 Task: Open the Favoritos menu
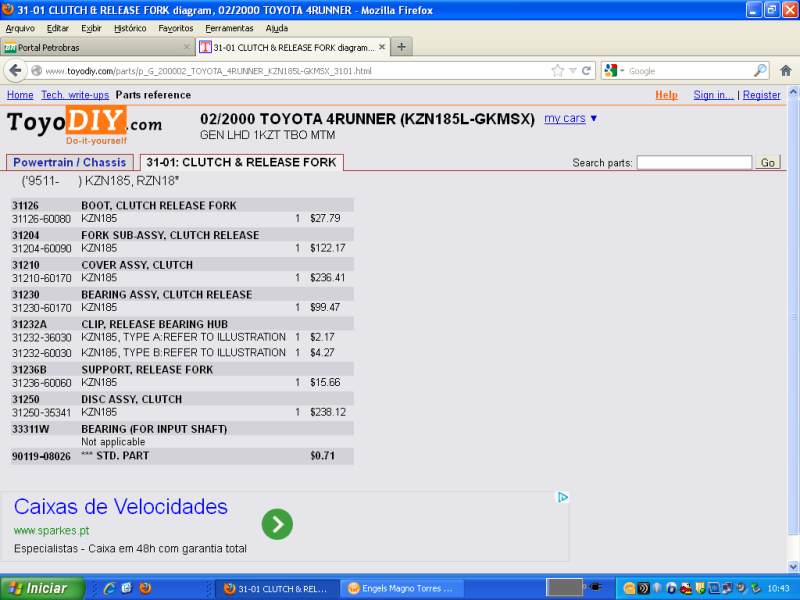coord(176,28)
